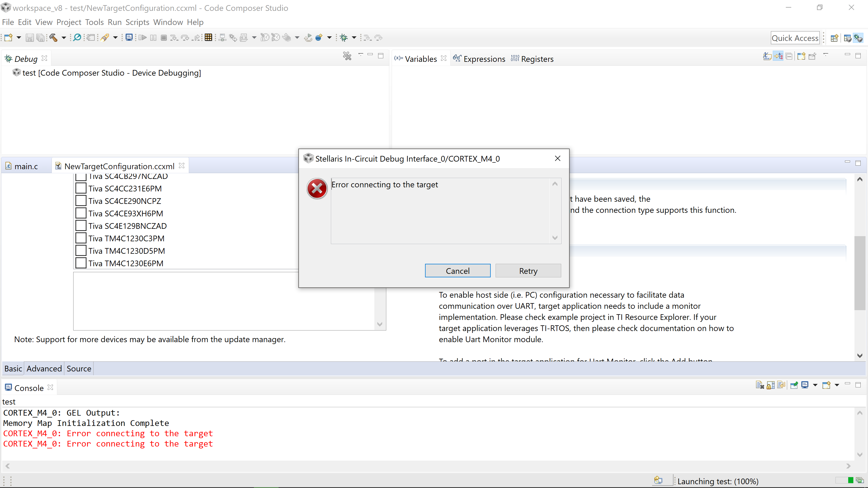Click the Build hammer icon
The width and height of the screenshot is (868, 488).
click(53, 38)
